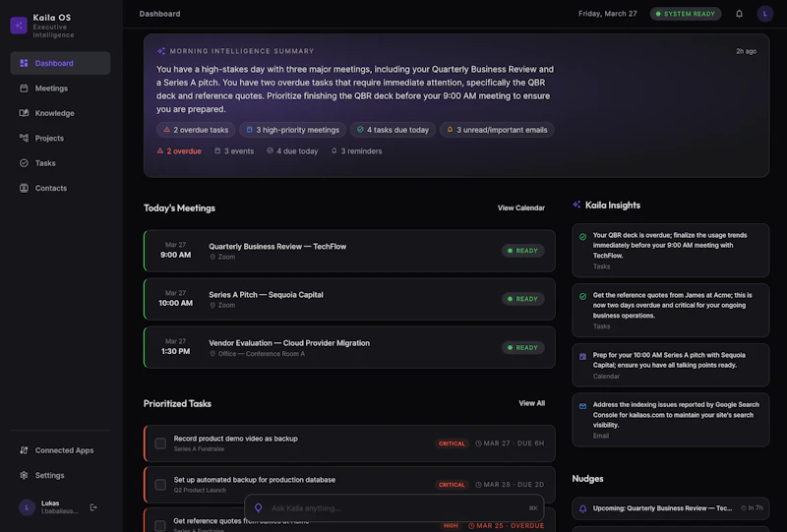The width and height of the screenshot is (787, 532).
Task: Click the sparkle icon next to Kaila Insights
Action: [x=576, y=205]
